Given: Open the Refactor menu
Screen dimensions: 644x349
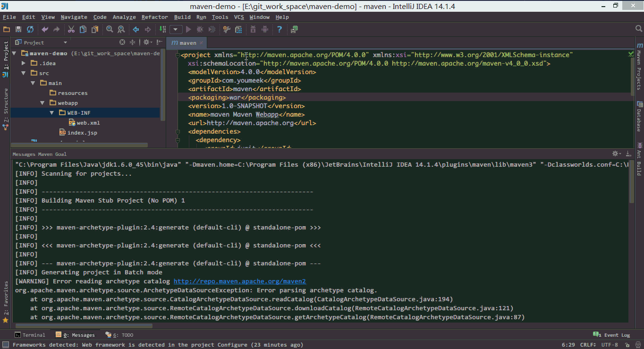Looking at the screenshot, I should coord(154,17).
